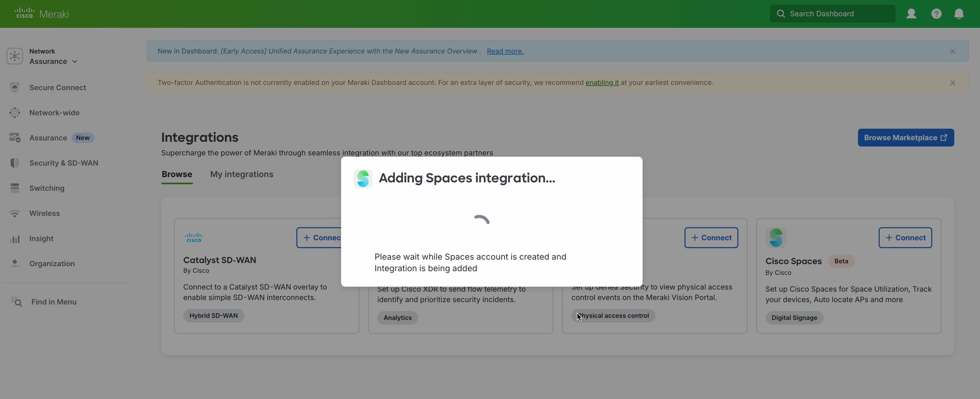The image size is (980, 399).
Task: Follow the enabling it link
Action: coord(602,83)
